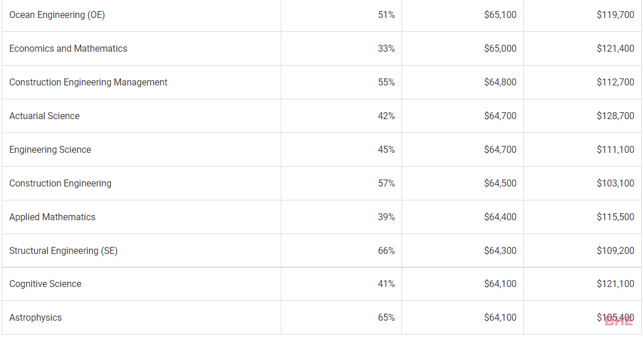644x337 pixels.
Task: Select the Astrophysics row label
Action: (x=35, y=318)
